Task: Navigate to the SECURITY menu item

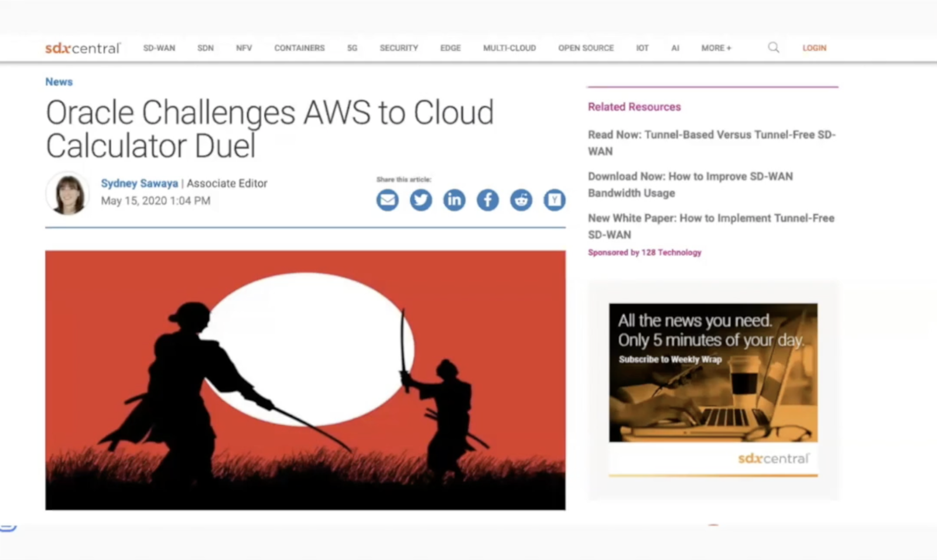Action: [x=399, y=48]
